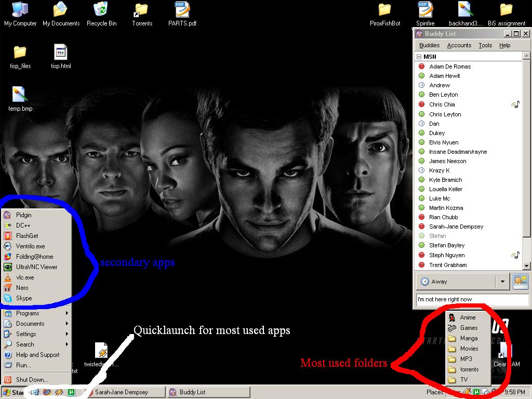
Task: Click the Buddy List scrollbar up arrow
Action: (x=526, y=55)
